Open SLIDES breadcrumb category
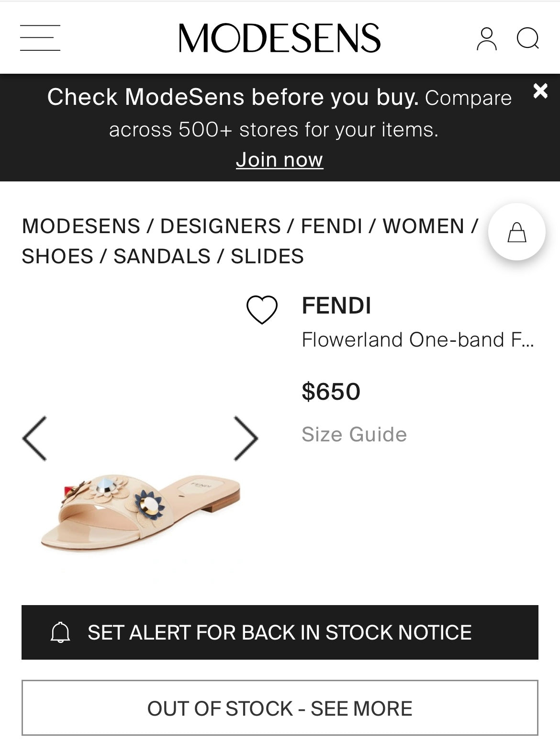Viewport: 560px width, 742px height. click(267, 257)
